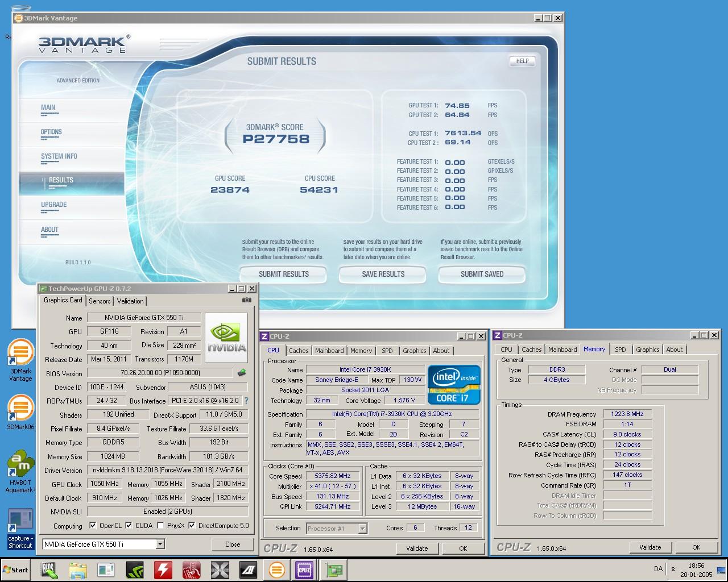Switch to CPU-Z taskbar button

click(x=304, y=569)
